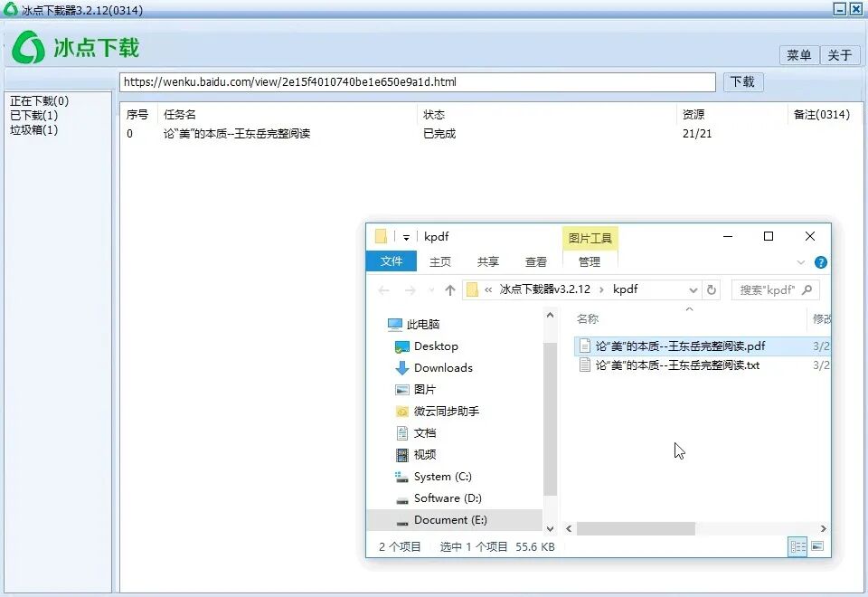This screenshot has width=868, height=597.
Task: Select 已下载(1) in the left list
Action: (x=33, y=115)
